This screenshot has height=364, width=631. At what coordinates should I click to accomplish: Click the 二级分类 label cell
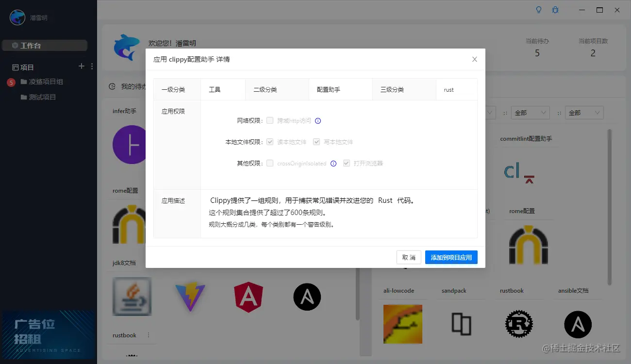277,90
